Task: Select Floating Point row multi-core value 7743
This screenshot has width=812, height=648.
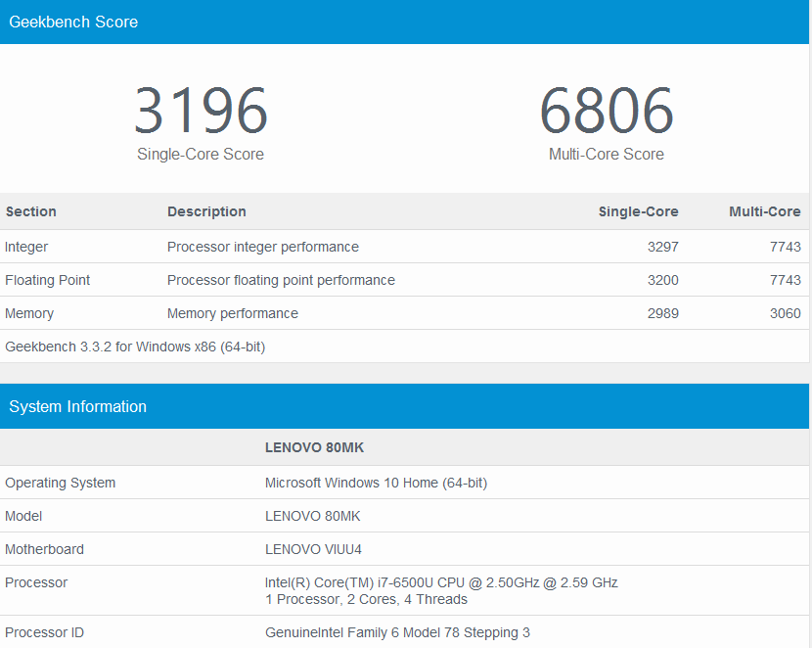Action: coord(785,280)
